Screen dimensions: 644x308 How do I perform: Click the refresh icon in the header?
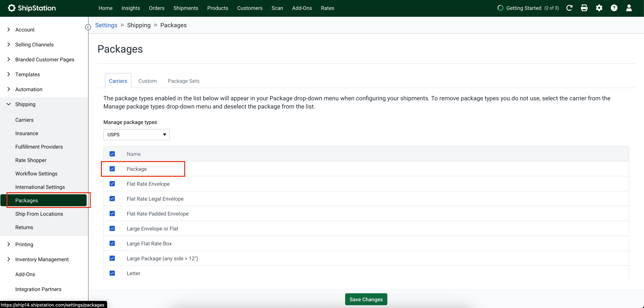click(569, 8)
